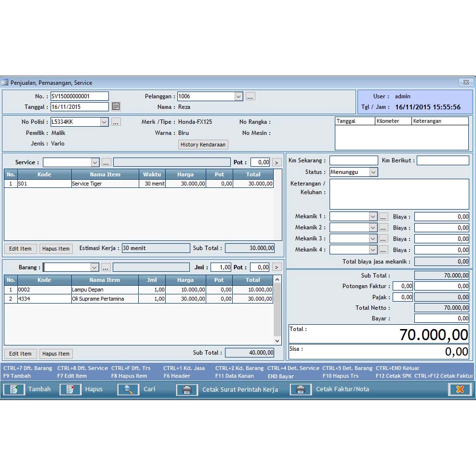This screenshot has width=476, height=476.
Task: Expand the Pelanggan dropdown showing 1006
Action: coord(238,96)
